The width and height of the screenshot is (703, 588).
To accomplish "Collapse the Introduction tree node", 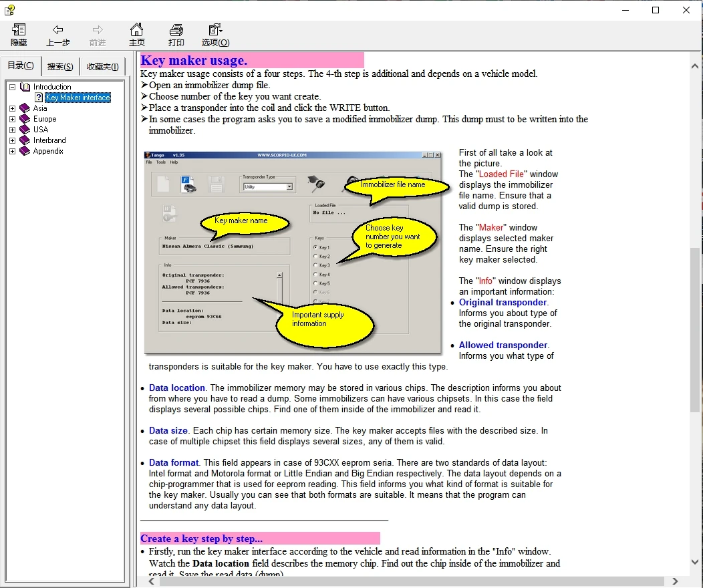I will coord(12,87).
